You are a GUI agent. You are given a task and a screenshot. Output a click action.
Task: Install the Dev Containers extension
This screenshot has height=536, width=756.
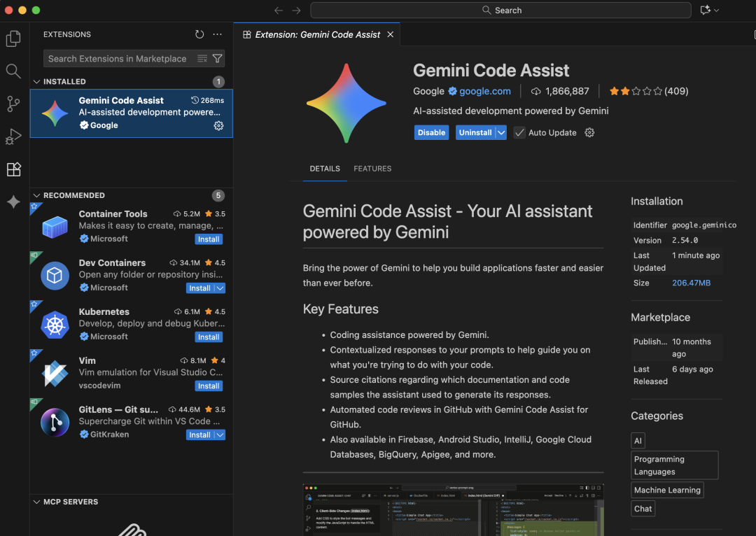coord(199,288)
